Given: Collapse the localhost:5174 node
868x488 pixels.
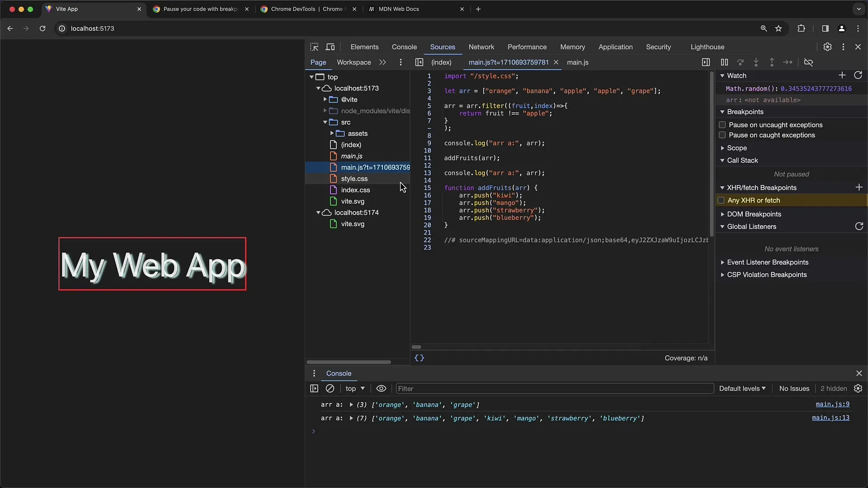Looking at the screenshot, I should click(318, 212).
